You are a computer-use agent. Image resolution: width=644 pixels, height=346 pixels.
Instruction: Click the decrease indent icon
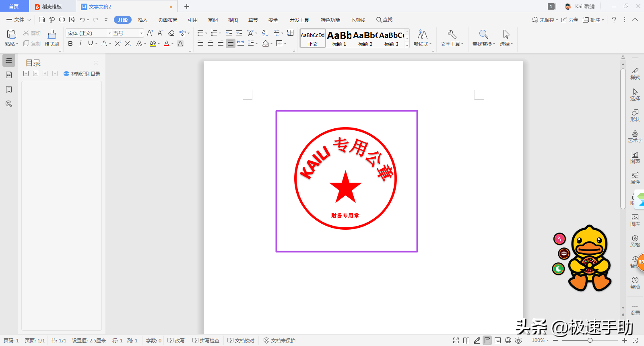[x=229, y=33]
